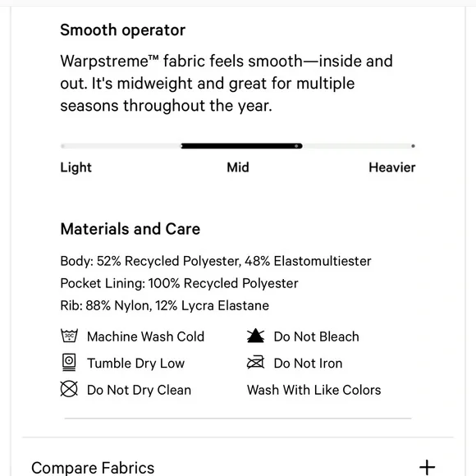Click the dot at heavier slider end

413,146
